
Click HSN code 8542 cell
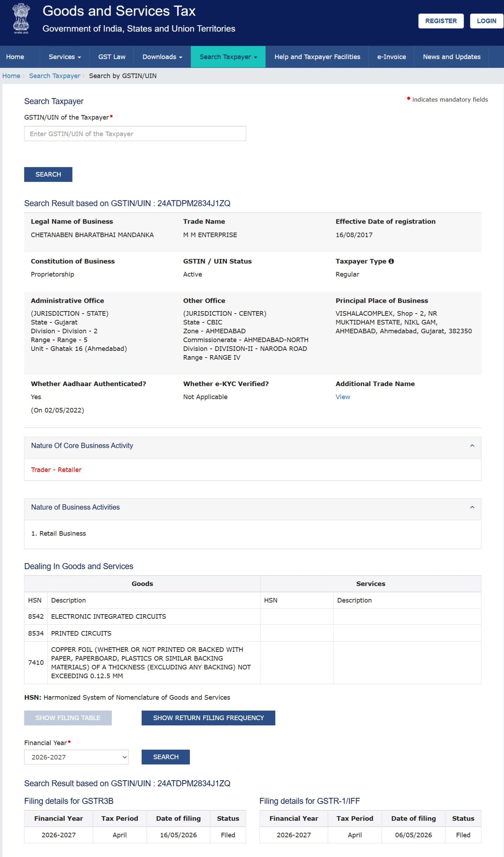(36, 617)
